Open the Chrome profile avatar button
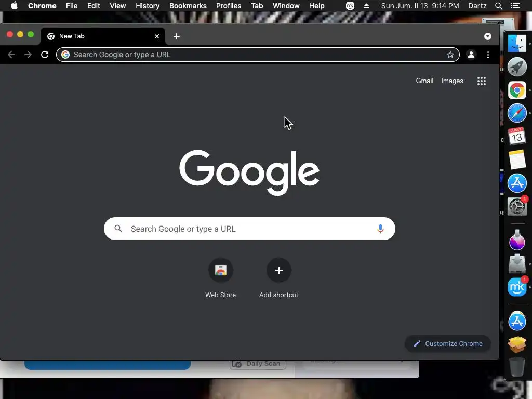Viewport: 532px width, 399px height. pos(471,55)
